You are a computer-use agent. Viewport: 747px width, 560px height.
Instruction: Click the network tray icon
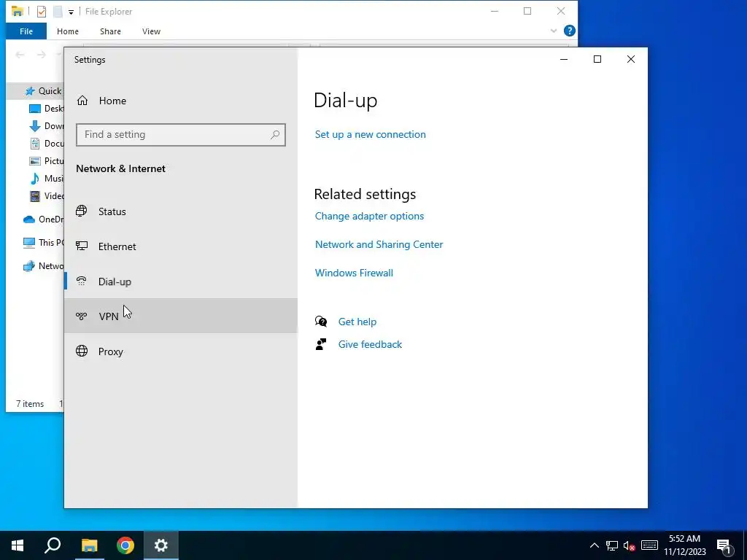pyautogui.click(x=612, y=545)
